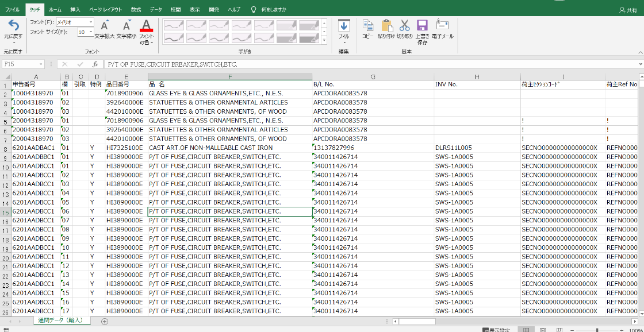Click the 切り取り scissors icon
The width and height of the screenshot is (644, 332).
(x=405, y=25)
